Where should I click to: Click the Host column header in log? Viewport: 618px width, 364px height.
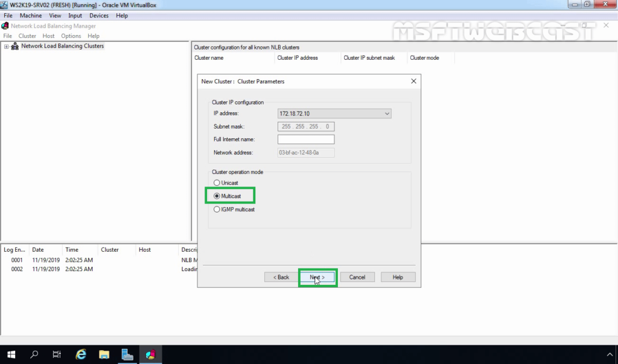click(156, 250)
